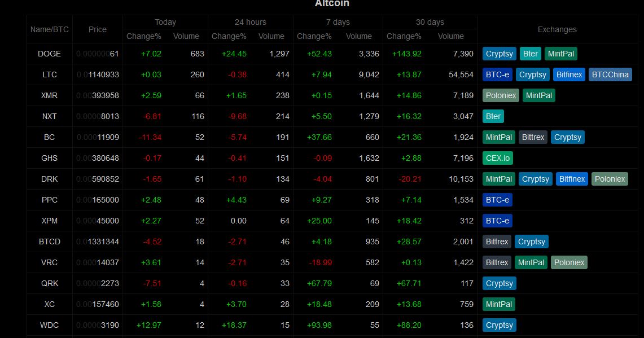Select the VRC coin name

pyautogui.click(x=49, y=264)
